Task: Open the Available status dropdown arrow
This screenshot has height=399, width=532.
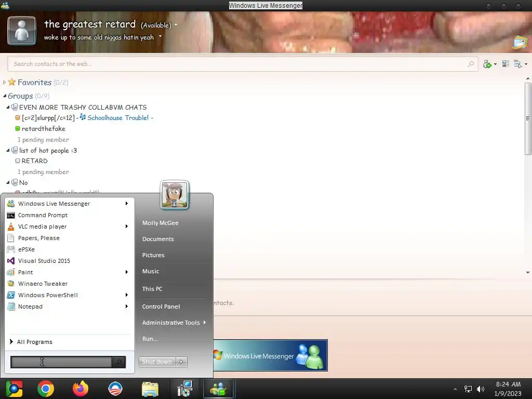Action: (176, 25)
